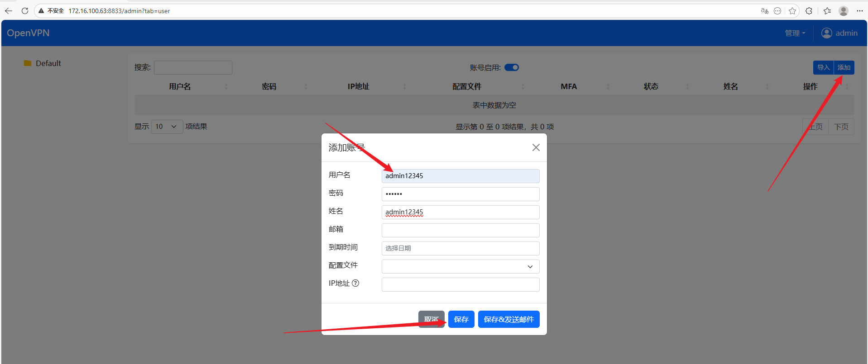This screenshot has height=364, width=868.
Task: Open the browser profile avatar icon
Action: [843, 11]
